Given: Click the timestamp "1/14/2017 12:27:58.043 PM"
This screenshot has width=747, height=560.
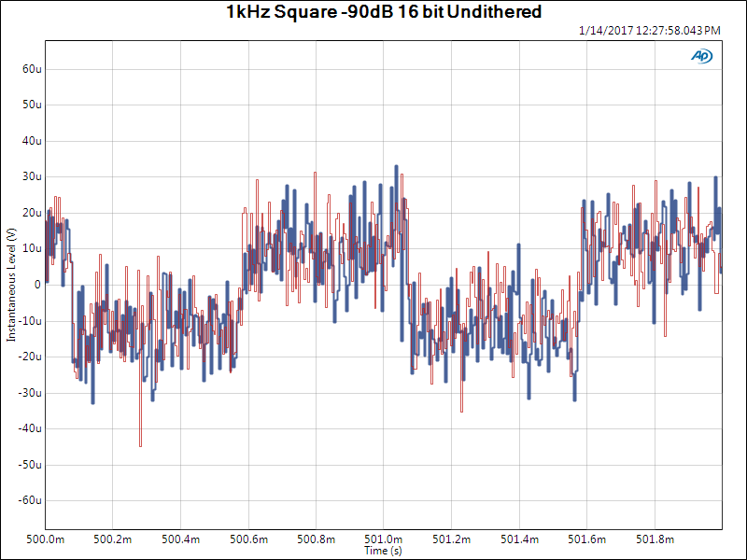Looking at the screenshot, I should click(649, 31).
